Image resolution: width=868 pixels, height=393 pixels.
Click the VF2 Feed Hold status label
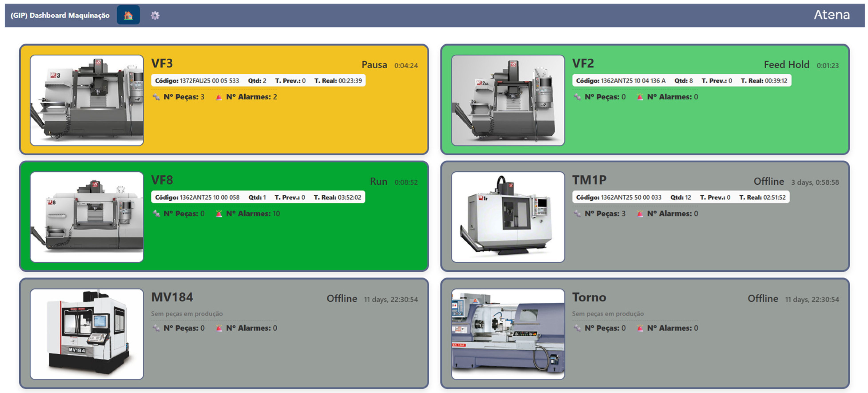coord(786,65)
